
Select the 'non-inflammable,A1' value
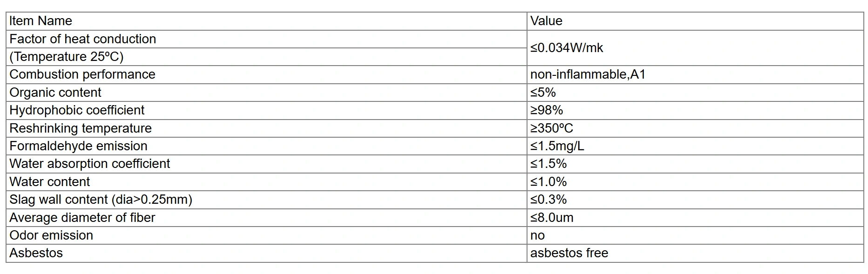pos(588,74)
